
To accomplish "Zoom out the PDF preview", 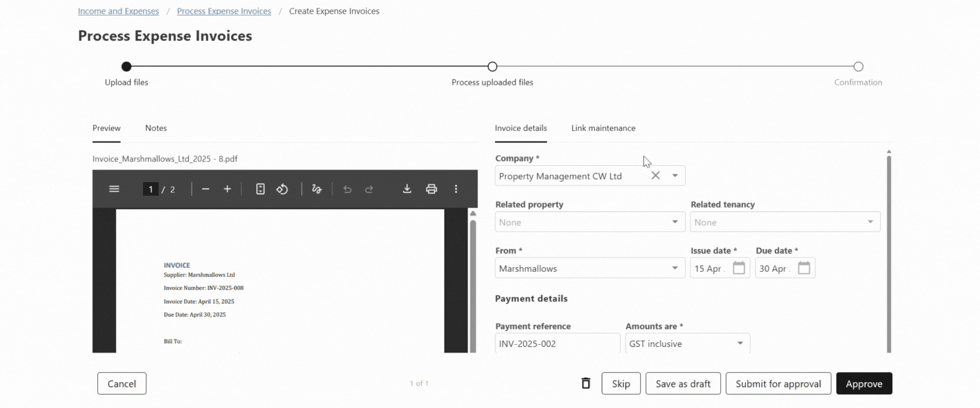I will (x=206, y=189).
